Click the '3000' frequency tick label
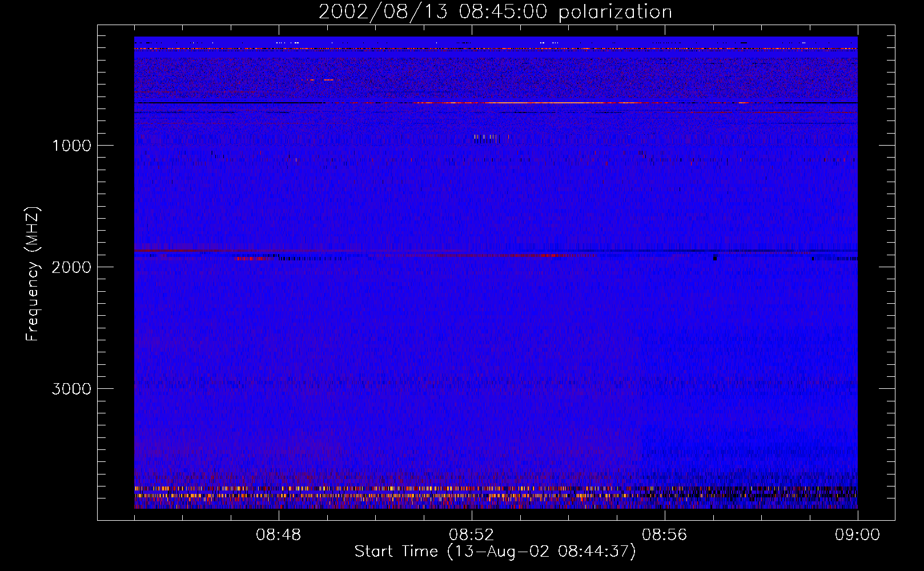This screenshot has width=924, height=571. (71, 389)
